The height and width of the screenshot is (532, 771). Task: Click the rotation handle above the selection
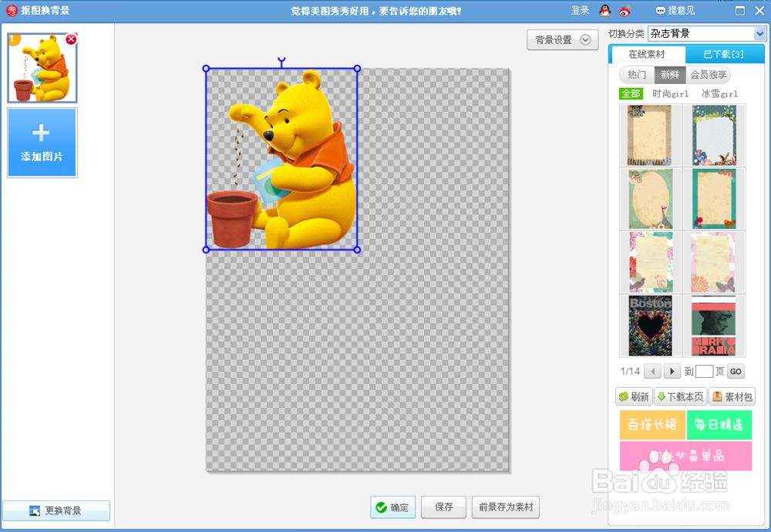pos(281,61)
